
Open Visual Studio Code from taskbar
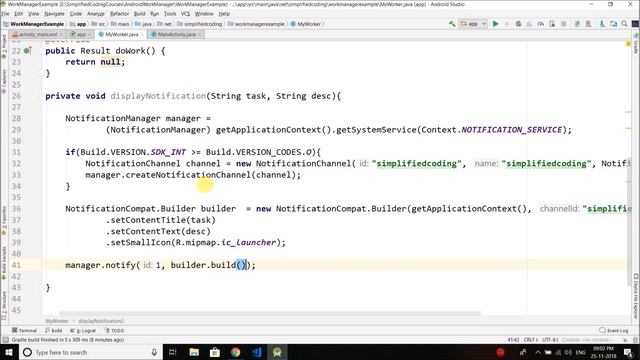pyautogui.click(x=256, y=352)
